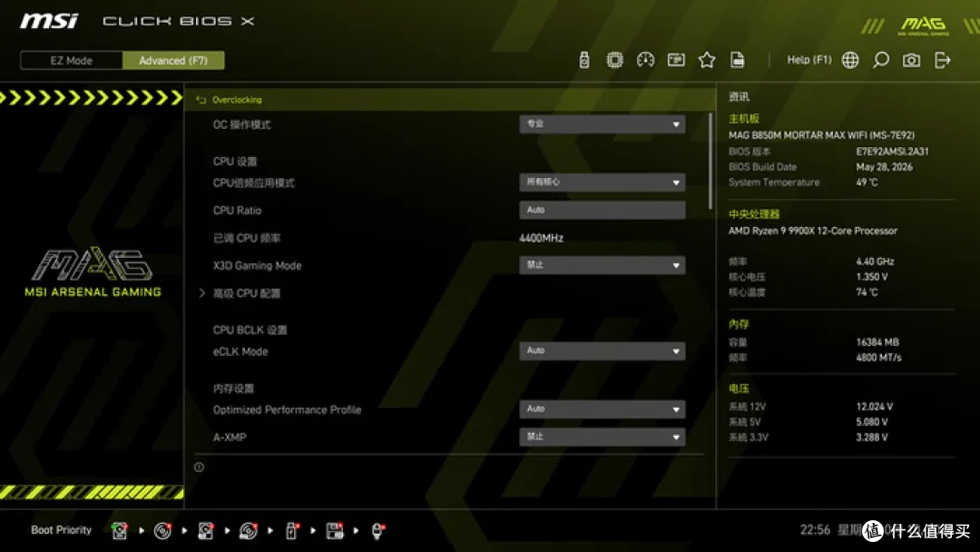Viewport: 980px width, 552px height.
Task: Click 5.080 V system voltage value
Action: (x=872, y=422)
